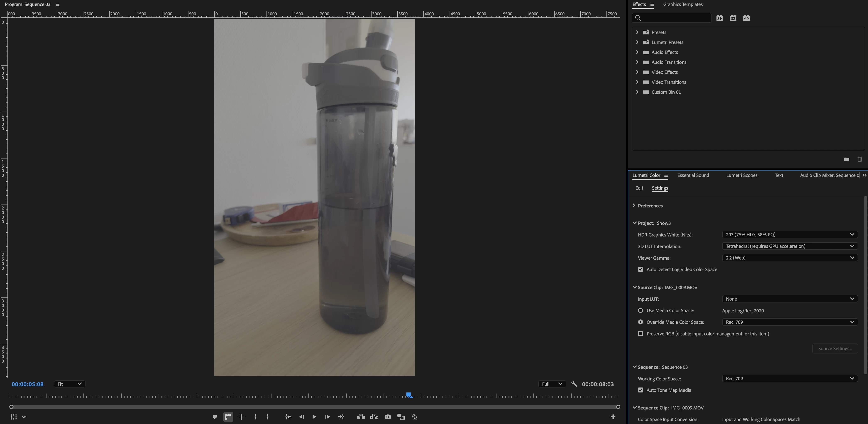Screen dimensions: 868x424
Task: Click the Button Editor plus icon
Action: point(613,417)
